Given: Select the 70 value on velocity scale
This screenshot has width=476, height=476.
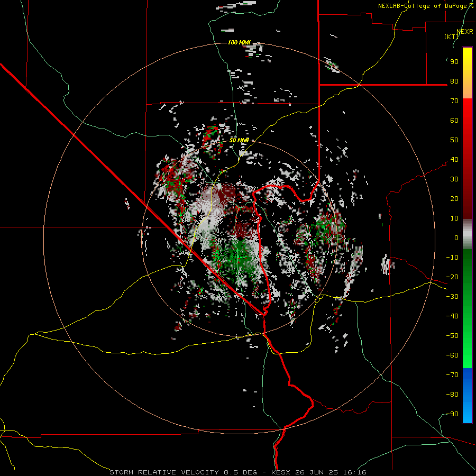Looking at the screenshot, I should click(454, 101).
